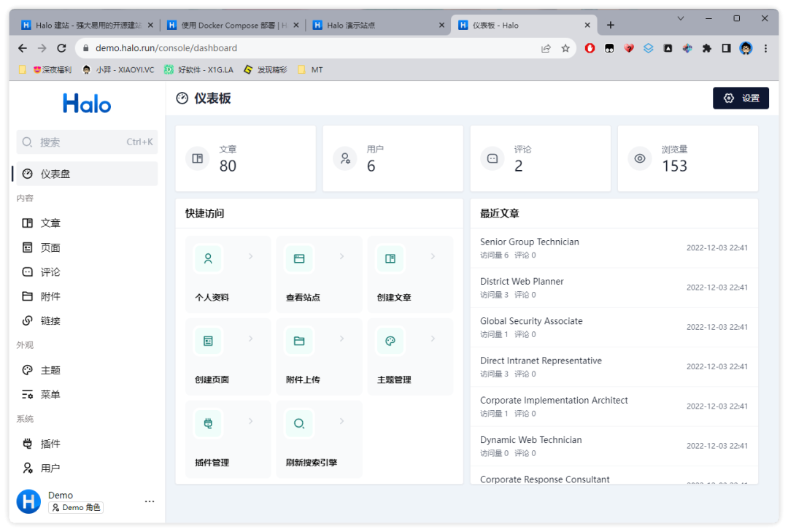This screenshot has height=532, width=788.
Task: Open the 附件上传 quick access card
Action: [319, 357]
